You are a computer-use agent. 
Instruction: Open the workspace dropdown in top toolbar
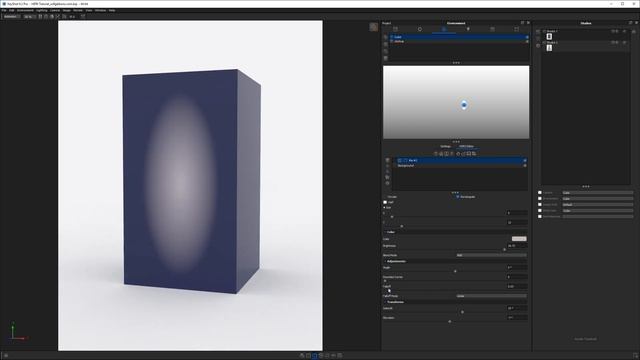click(x=11, y=16)
